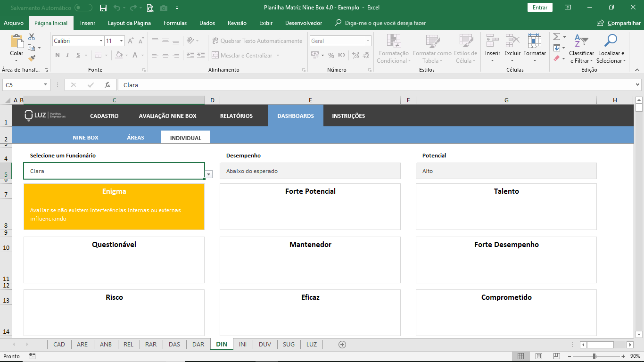The image size is (644, 362).
Task: Click the Paste (Colar) clipboard icon
Action: point(17,41)
